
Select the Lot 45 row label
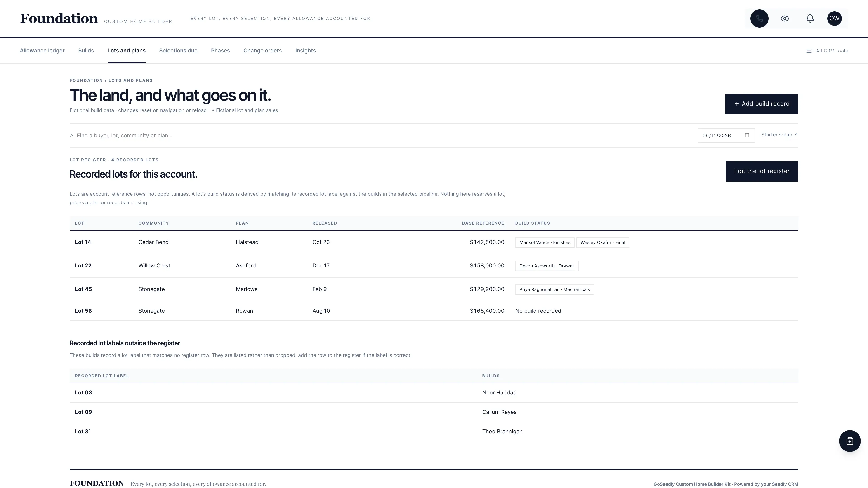83,289
